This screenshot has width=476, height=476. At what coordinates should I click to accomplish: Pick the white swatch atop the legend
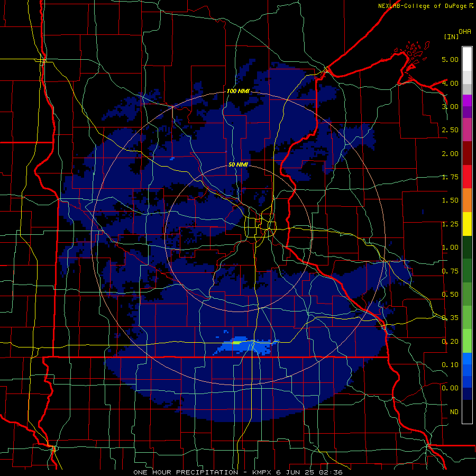pos(467,59)
